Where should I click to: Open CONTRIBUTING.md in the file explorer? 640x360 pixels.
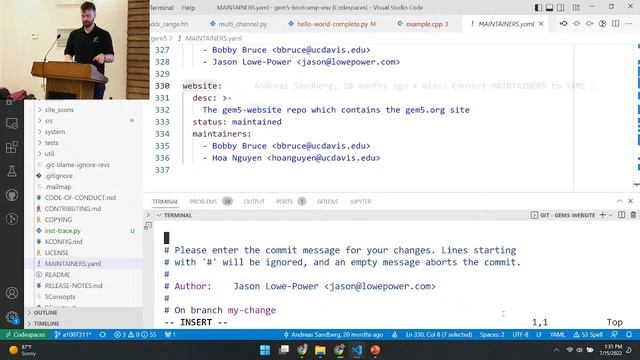pyautogui.click(x=73, y=209)
